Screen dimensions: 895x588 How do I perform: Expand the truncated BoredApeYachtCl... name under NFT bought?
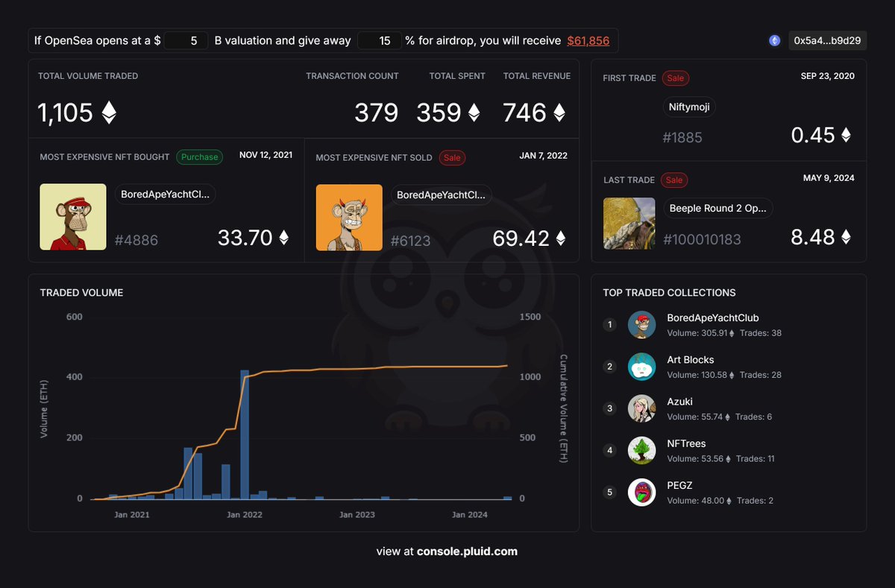pos(165,194)
